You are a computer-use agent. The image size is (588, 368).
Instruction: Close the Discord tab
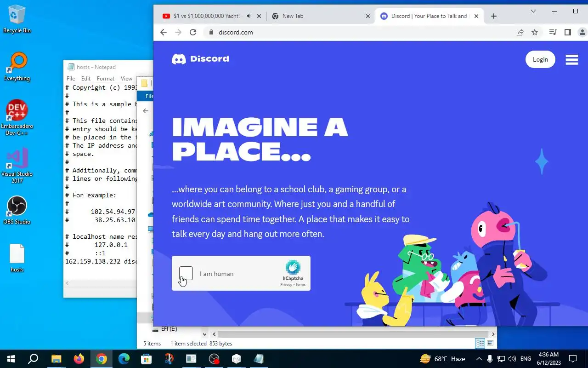(x=476, y=16)
